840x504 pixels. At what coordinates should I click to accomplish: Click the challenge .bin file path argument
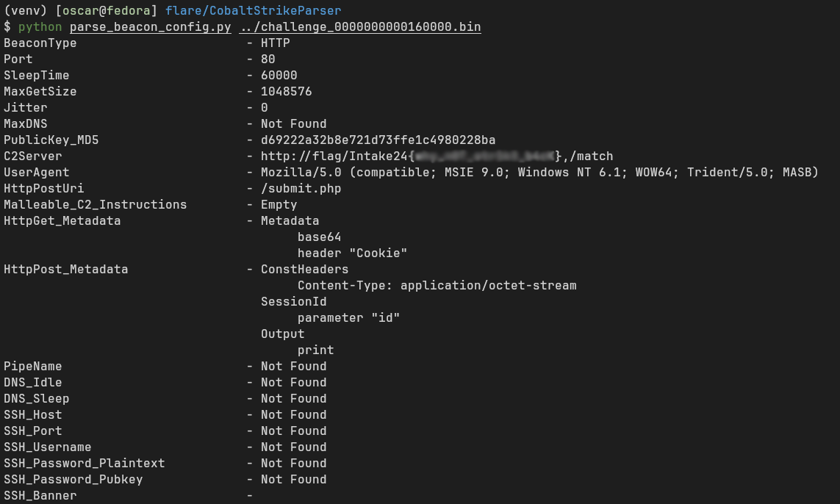tap(359, 27)
